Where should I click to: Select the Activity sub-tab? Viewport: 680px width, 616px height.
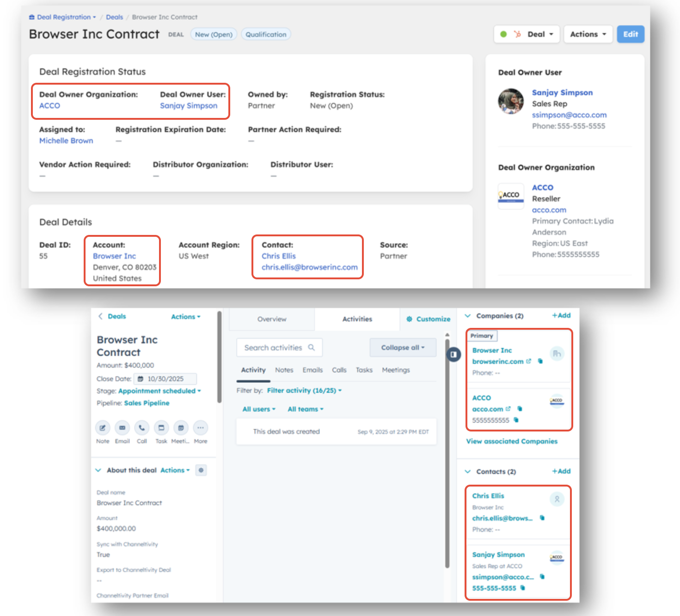[253, 370]
